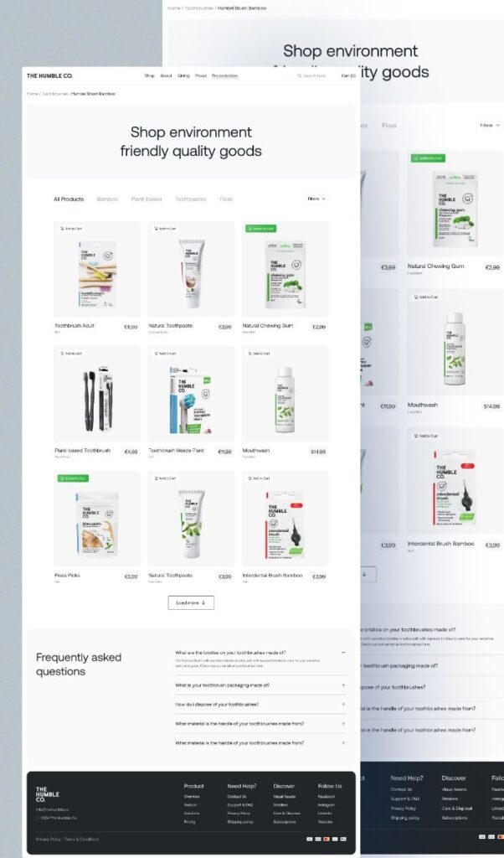Open the Cart link in header

(x=348, y=76)
